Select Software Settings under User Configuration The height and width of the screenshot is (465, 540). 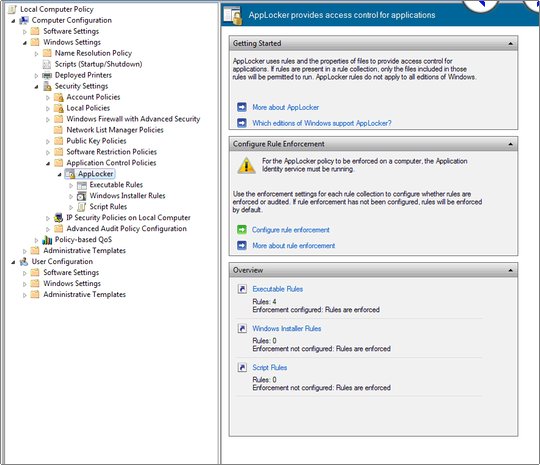pyautogui.click(x=71, y=272)
